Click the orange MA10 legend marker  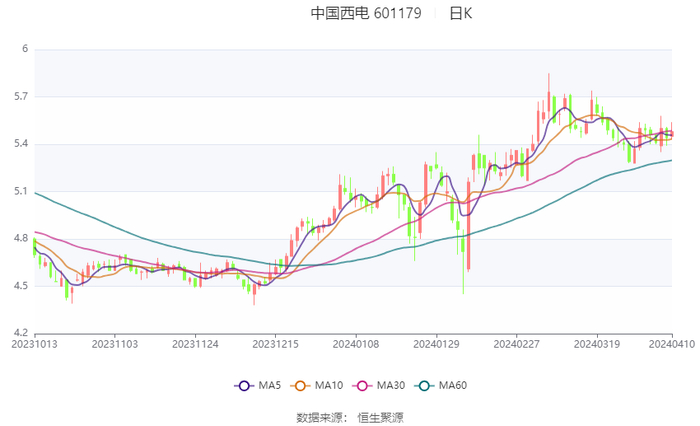click(x=304, y=386)
